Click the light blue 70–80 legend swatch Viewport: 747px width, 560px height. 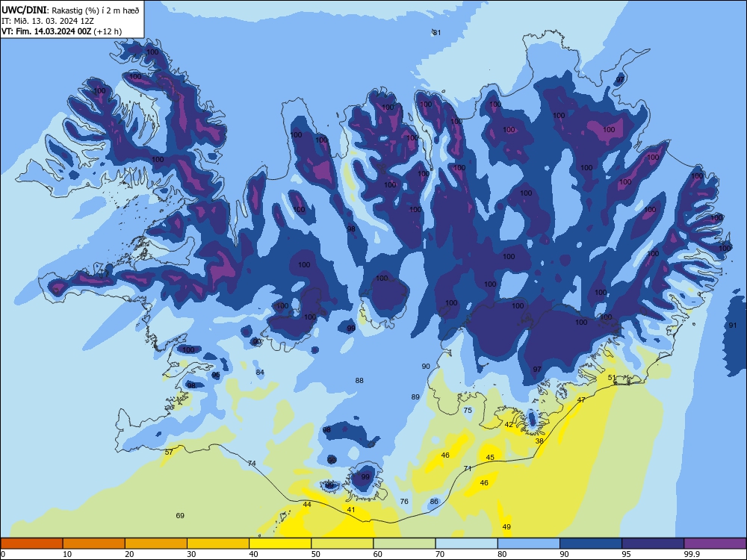(x=466, y=544)
